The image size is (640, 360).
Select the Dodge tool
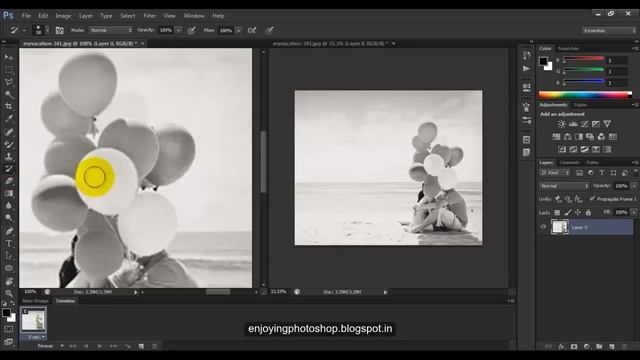[x=9, y=218]
